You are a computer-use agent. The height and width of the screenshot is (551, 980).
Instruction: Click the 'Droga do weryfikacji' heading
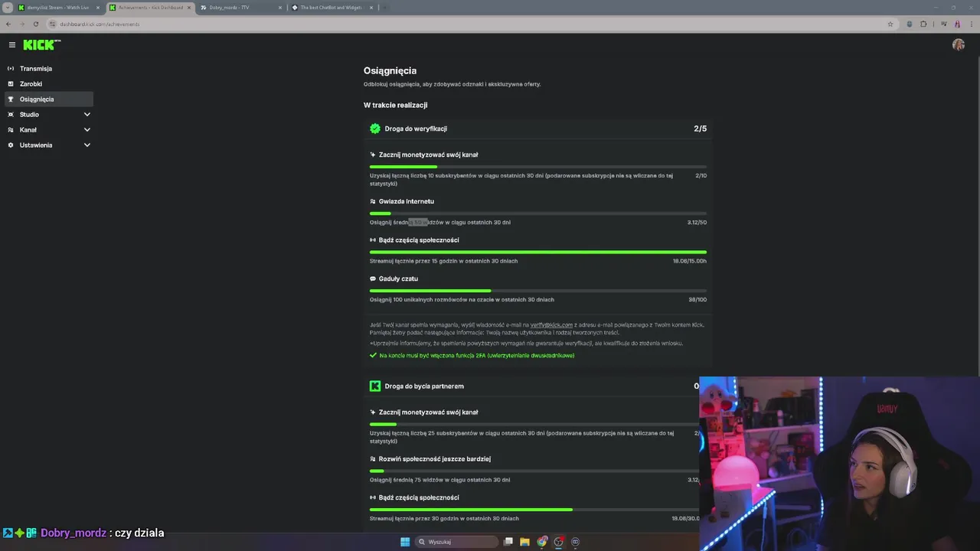tap(416, 129)
